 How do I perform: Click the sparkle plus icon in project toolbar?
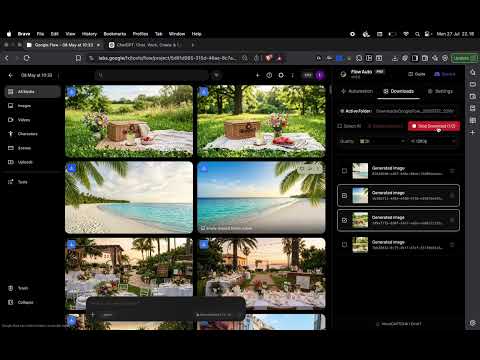pyautogui.click(x=258, y=75)
